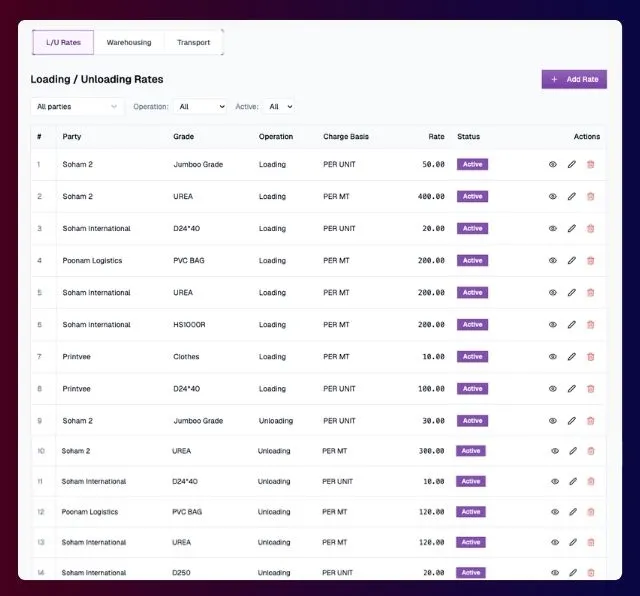This screenshot has width=640, height=596.
Task: Delete row 2 UREA Loading 400.00 rate
Action: pos(590,196)
